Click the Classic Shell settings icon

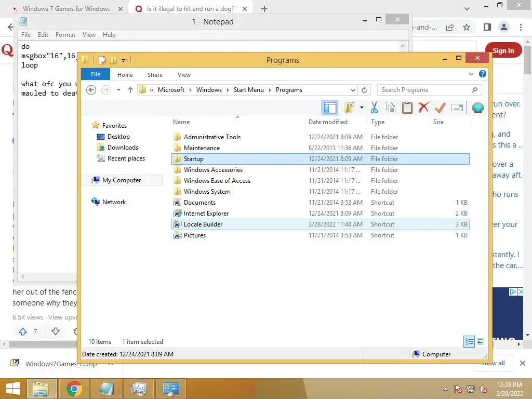point(478,108)
